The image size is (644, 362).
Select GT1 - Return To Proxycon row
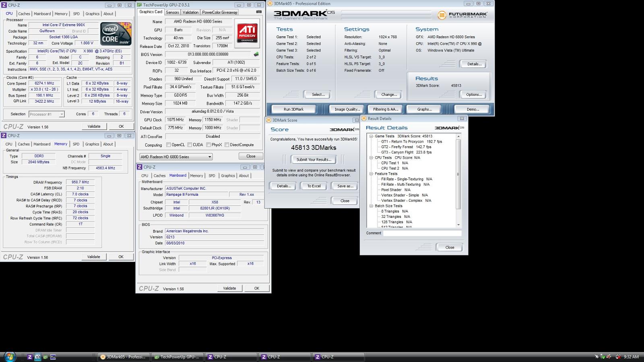pos(411,142)
